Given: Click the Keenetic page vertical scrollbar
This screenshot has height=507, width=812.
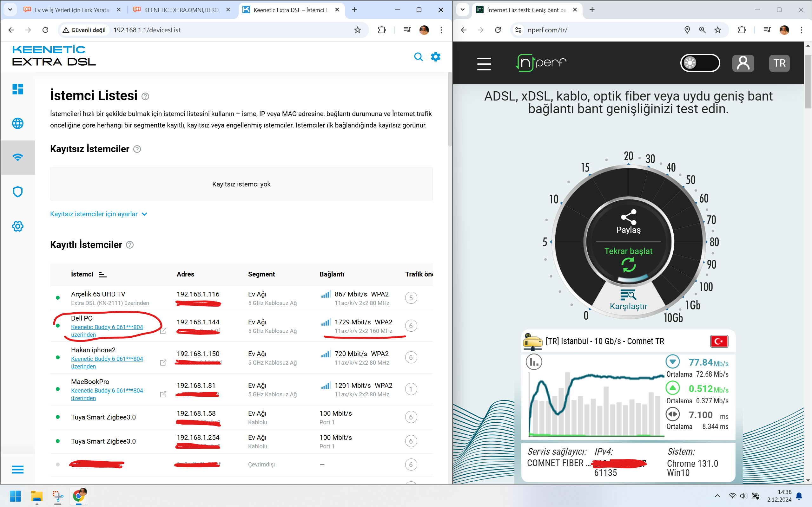Looking at the screenshot, I should (450, 109).
